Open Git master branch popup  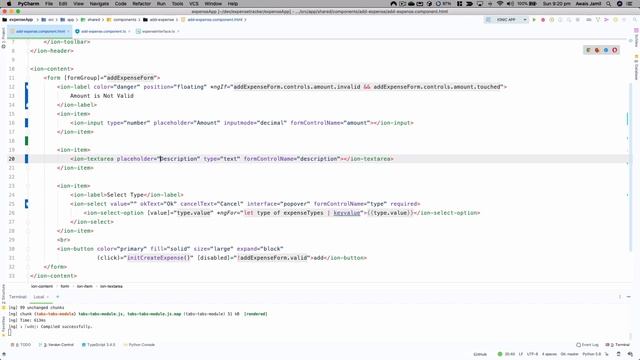click(x=569, y=354)
